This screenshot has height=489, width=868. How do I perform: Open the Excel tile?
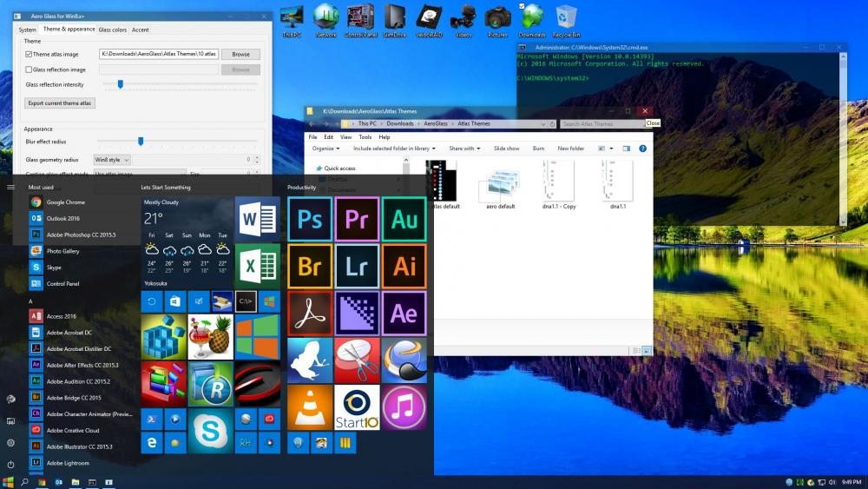257,266
